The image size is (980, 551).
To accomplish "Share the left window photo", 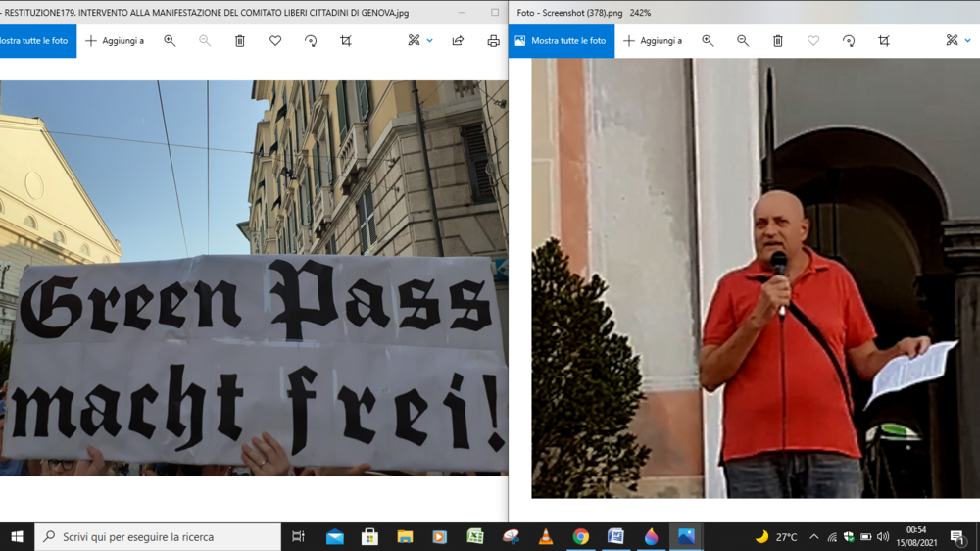I will 458,40.
